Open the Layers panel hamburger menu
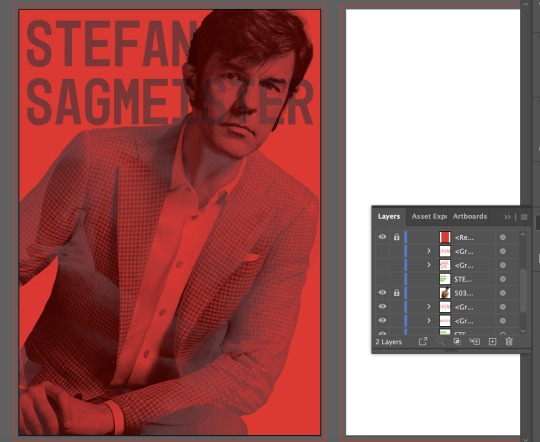540x442 pixels. click(x=524, y=217)
